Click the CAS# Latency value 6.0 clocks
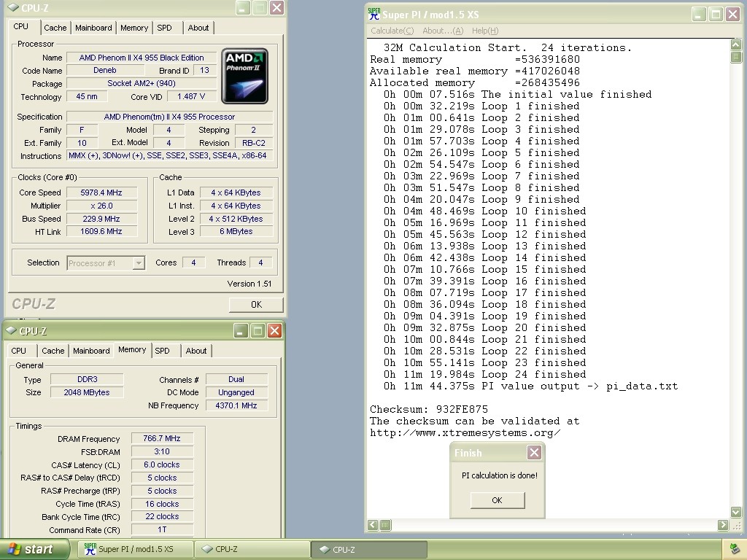747x560 pixels. [x=162, y=464]
